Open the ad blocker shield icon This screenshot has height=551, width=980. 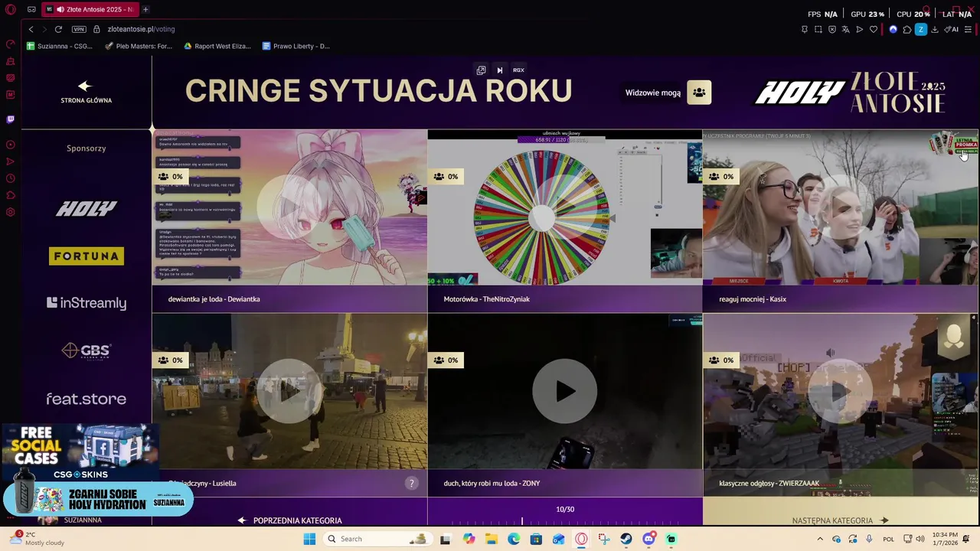pyautogui.click(x=832, y=29)
